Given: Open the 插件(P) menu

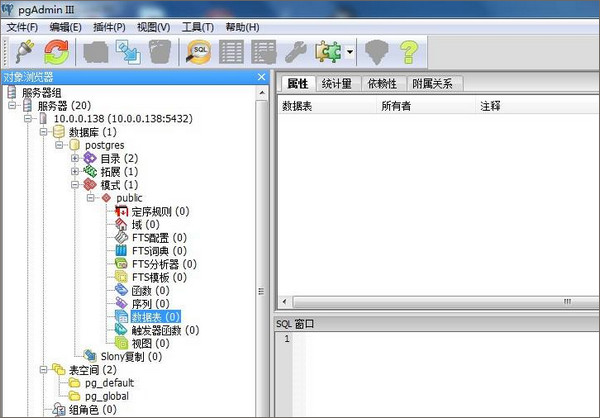Looking at the screenshot, I should [109, 27].
